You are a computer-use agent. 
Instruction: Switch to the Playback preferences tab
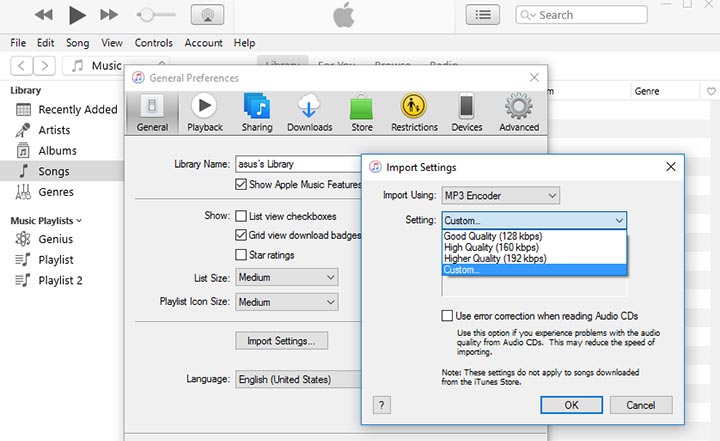click(205, 113)
